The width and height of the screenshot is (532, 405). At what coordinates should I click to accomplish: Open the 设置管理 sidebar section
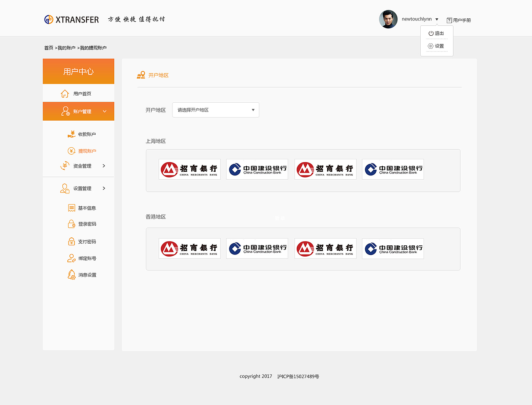[82, 189]
